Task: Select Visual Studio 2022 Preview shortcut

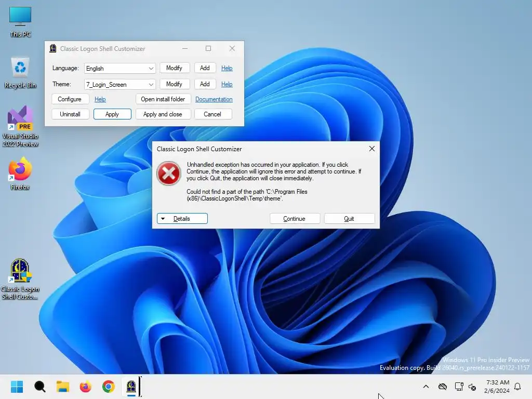Action: point(20,126)
